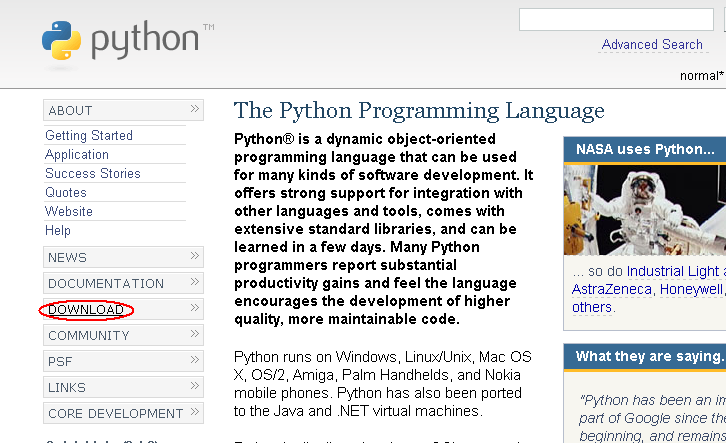Open the Help sidebar link

pos(58,231)
